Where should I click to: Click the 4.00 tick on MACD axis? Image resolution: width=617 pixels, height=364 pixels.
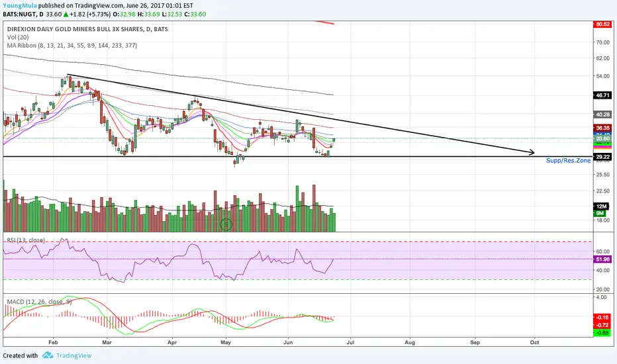[x=602, y=298]
